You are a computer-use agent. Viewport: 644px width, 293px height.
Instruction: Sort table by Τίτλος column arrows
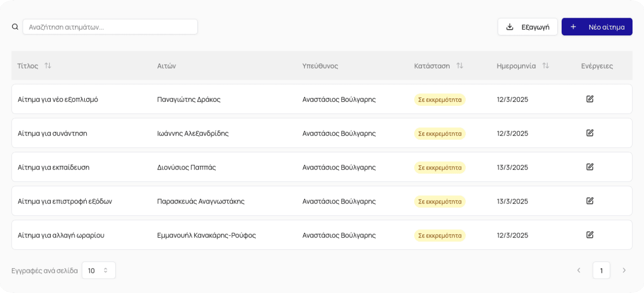click(x=48, y=66)
